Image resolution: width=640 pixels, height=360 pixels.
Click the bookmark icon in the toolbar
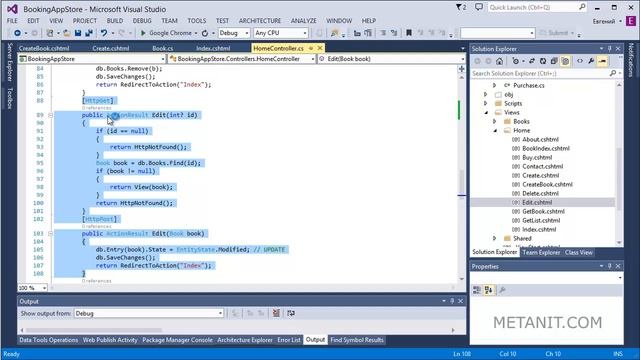(x=409, y=33)
